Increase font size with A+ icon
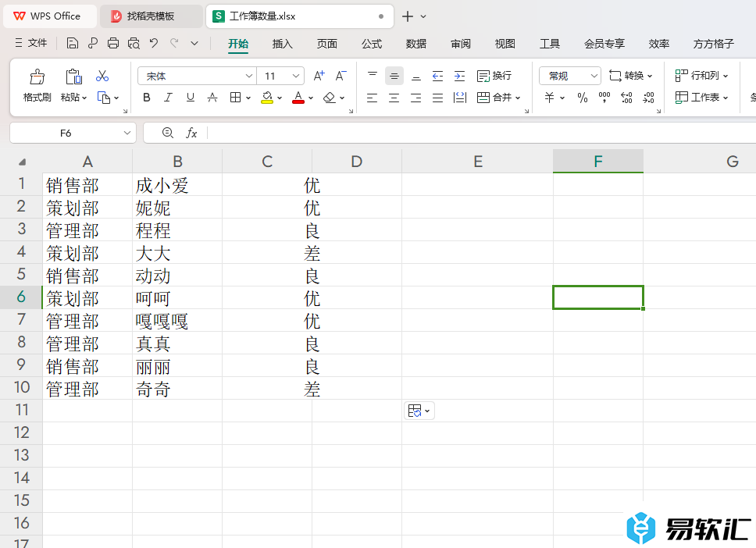This screenshot has height=548, width=756. [x=319, y=76]
